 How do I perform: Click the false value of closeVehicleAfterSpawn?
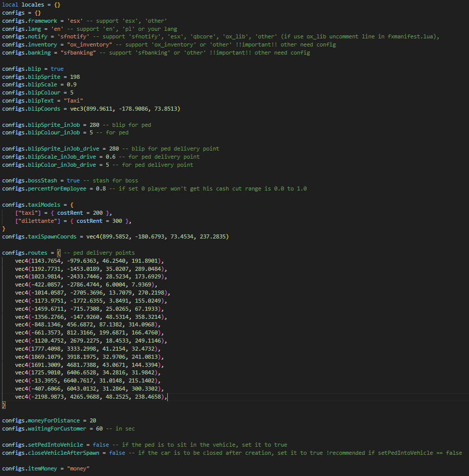[117, 453]
